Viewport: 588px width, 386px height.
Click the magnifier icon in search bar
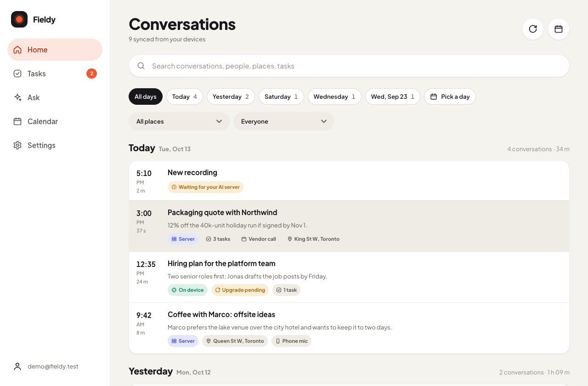pos(141,66)
